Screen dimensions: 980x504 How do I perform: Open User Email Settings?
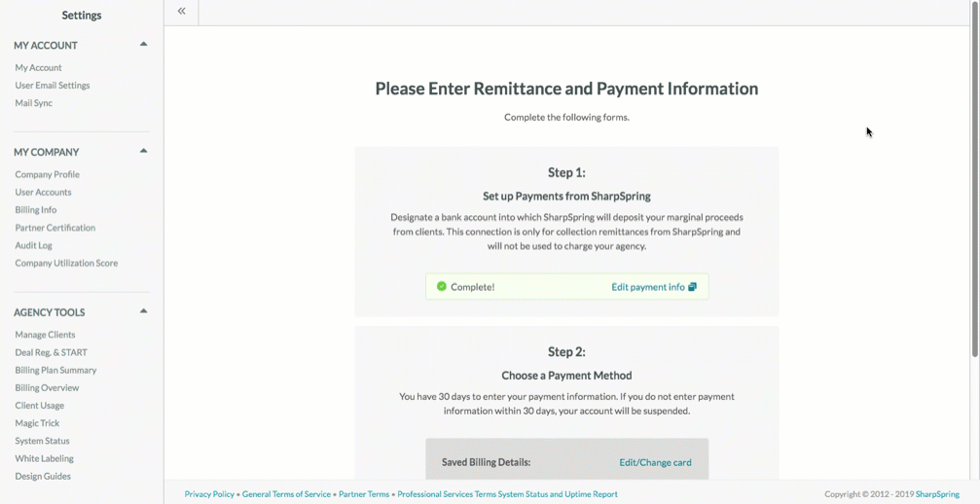tap(53, 85)
